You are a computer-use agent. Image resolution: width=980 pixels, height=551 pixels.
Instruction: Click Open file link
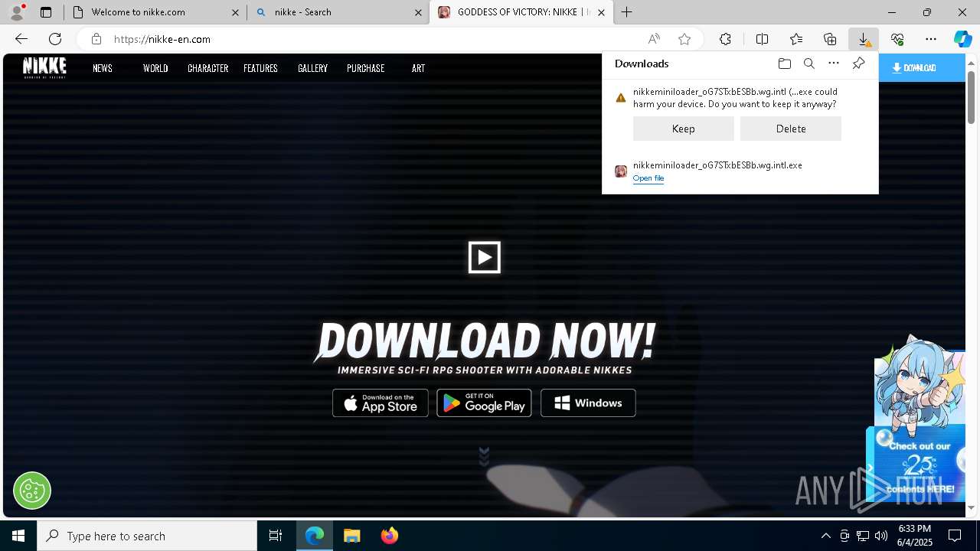648,178
